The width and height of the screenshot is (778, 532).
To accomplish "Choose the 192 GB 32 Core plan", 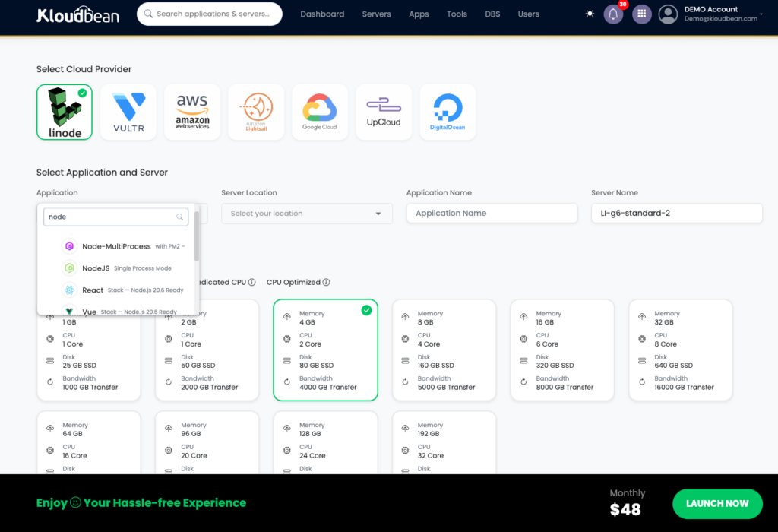I will 444,442.
